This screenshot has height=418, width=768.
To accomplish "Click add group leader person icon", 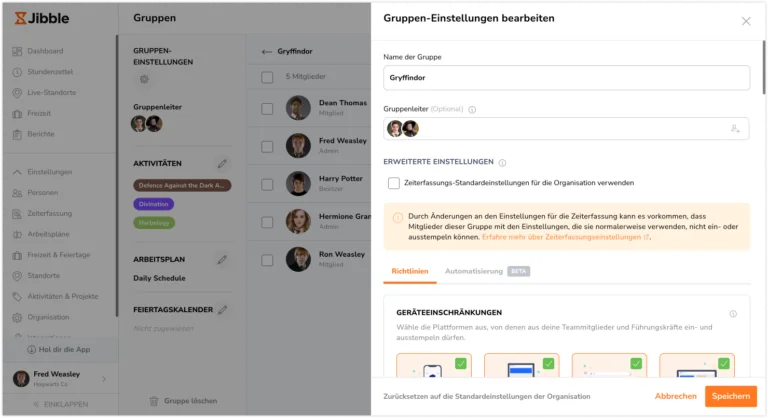I will click(x=735, y=129).
